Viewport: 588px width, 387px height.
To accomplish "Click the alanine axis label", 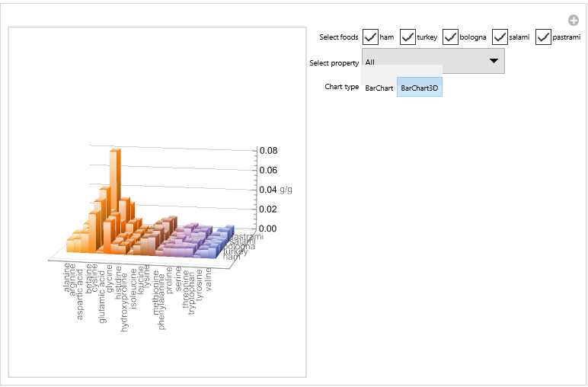I will (x=67, y=277).
